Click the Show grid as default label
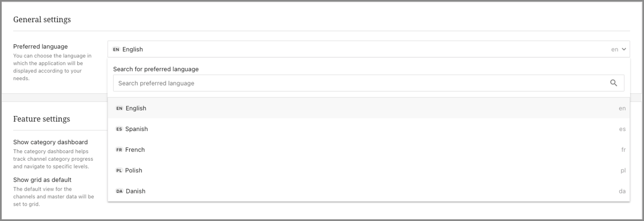This screenshot has height=221, width=644. tap(42, 180)
